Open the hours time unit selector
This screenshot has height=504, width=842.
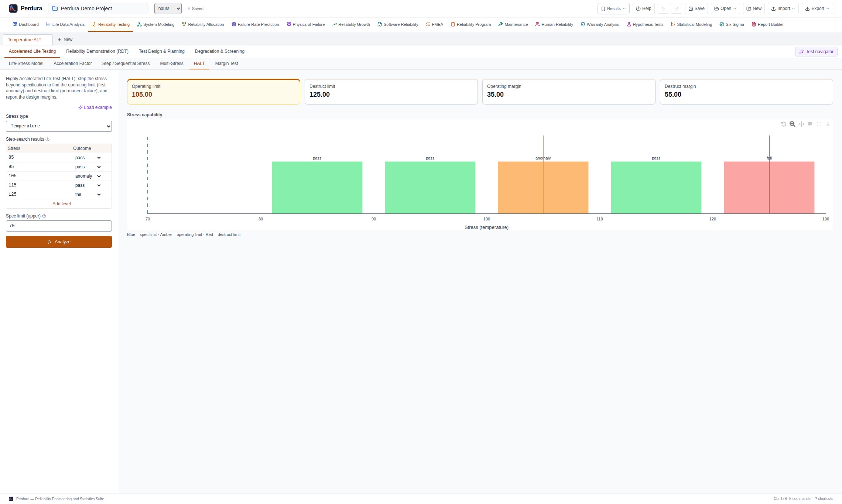tap(168, 8)
